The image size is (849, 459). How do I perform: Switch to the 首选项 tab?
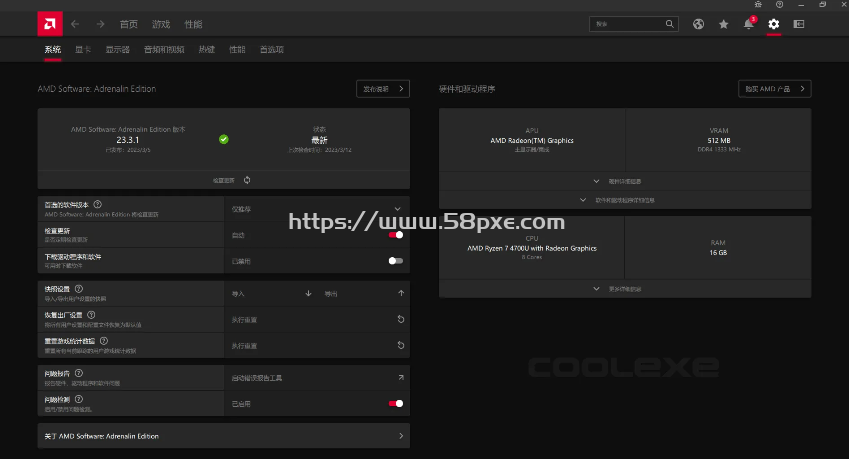(x=272, y=49)
